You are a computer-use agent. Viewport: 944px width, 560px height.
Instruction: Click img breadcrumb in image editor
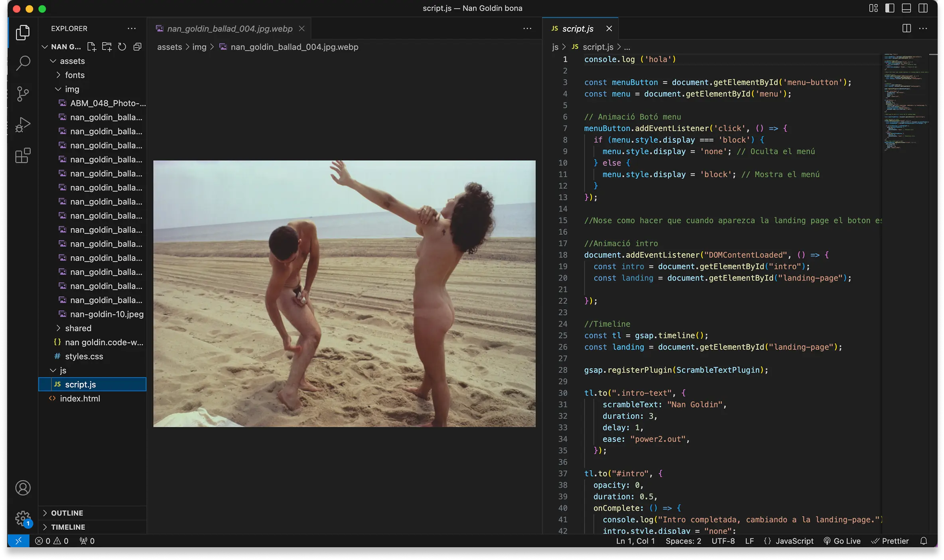pos(199,47)
